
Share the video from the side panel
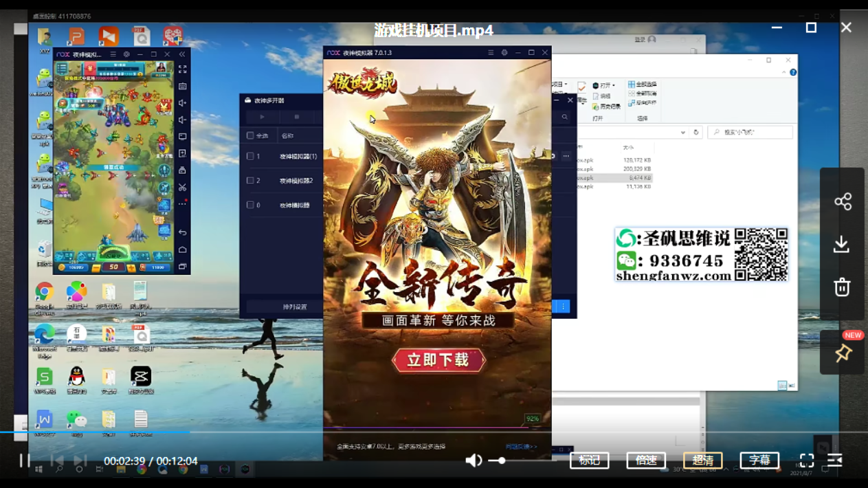[x=843, y=201]
